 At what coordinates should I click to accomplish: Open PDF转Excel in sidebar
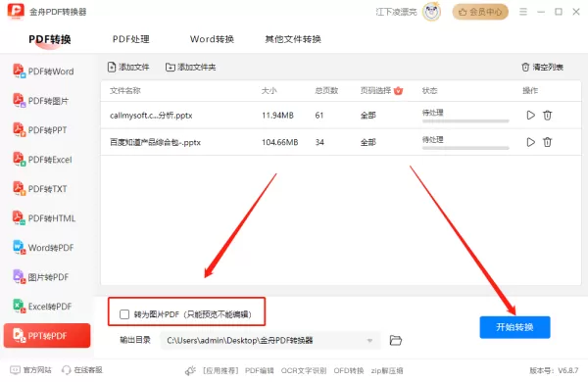pyautogui.click(x=42, y=160)
